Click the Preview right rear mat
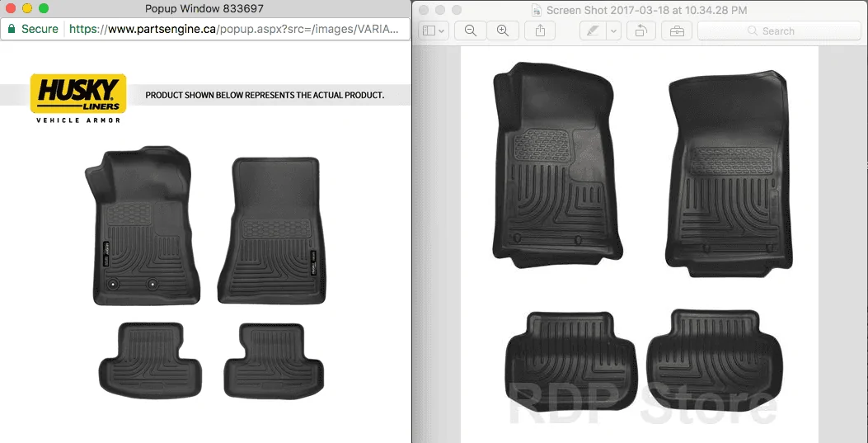 (x=714, y=360)
